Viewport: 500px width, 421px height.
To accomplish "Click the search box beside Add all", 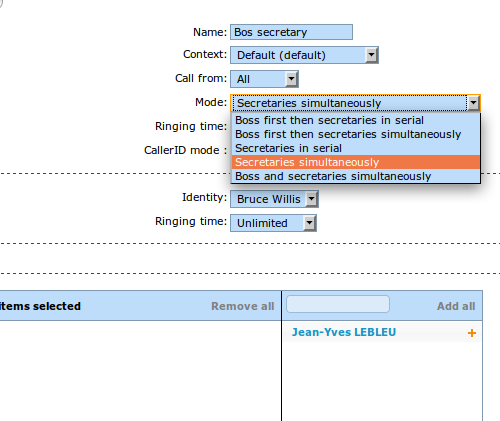I will click(x=338, y=304).
